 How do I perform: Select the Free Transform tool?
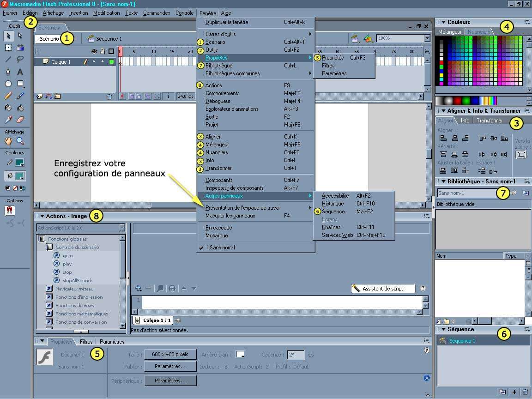pos(8,48)
